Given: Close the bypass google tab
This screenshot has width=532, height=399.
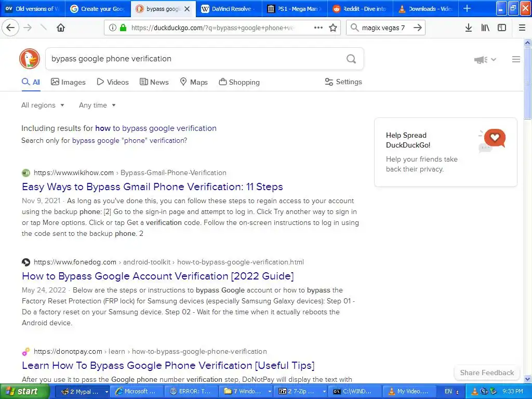Looking at the screenshot, I should pyautogui.click(x=187, y=9).
